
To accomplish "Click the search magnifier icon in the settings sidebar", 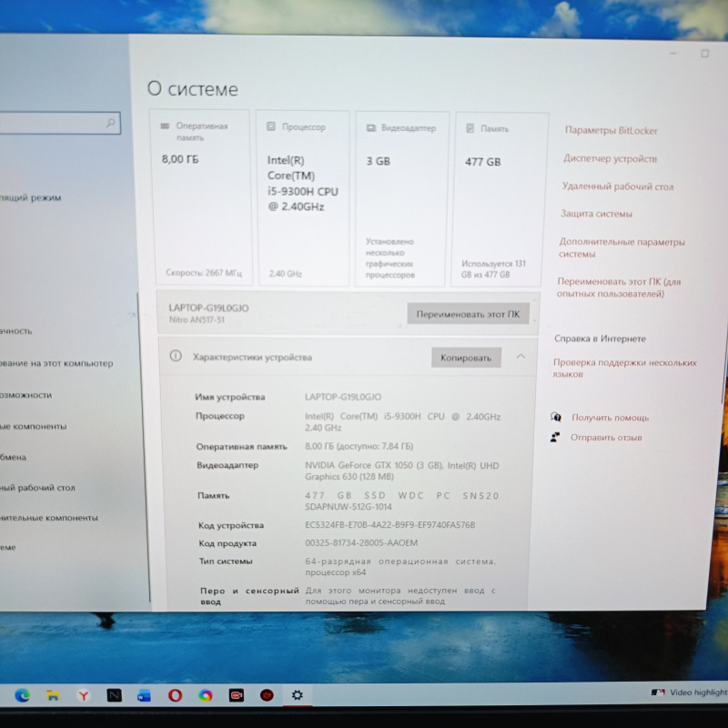I will pos(110,123).
